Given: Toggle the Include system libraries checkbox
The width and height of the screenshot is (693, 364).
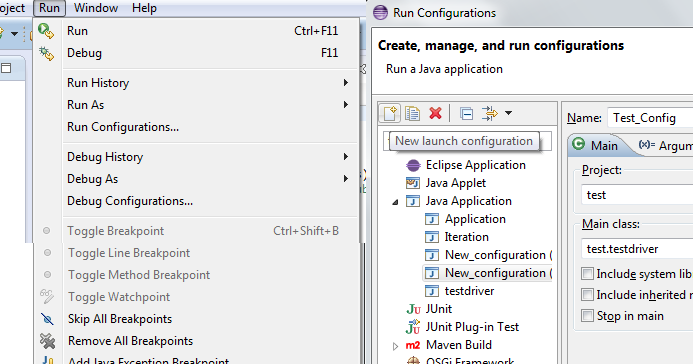Looking at the screenshot, I should (x=587, y=274).
